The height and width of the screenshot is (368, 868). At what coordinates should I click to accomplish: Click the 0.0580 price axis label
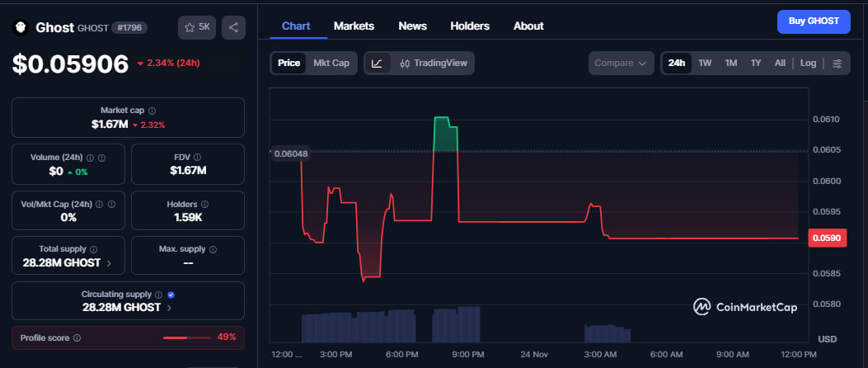pyautogui.click(x=826, y=304)
